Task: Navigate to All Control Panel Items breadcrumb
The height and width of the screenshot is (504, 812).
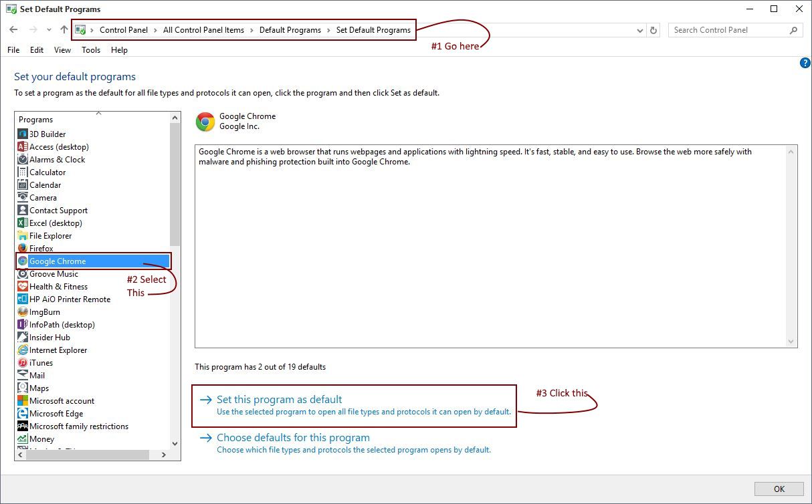Action: click(203, 30)
